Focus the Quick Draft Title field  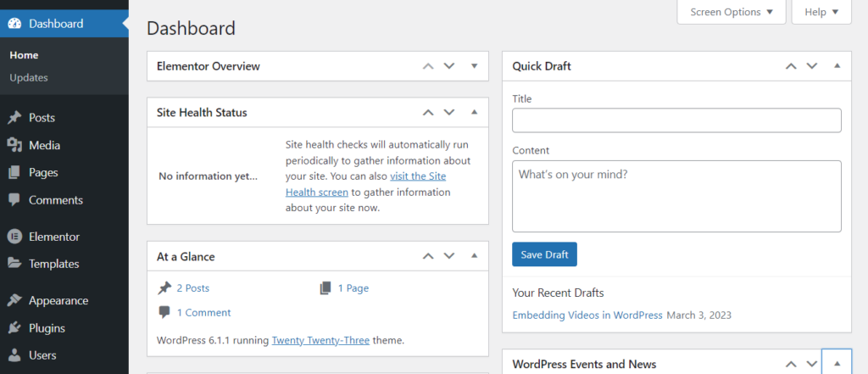pyautogui.click(x=676, y=120)
